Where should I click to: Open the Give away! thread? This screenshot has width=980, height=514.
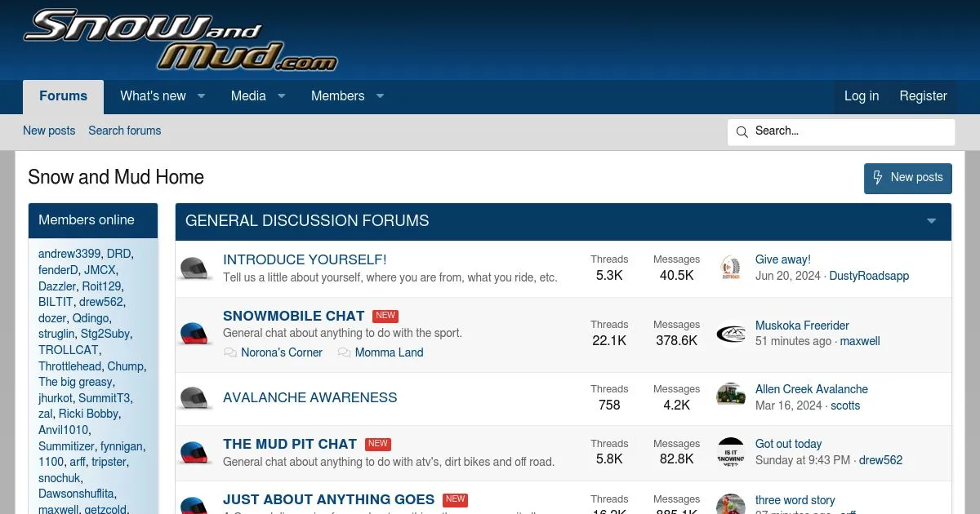pyautogui.click(x=783, y=259)
